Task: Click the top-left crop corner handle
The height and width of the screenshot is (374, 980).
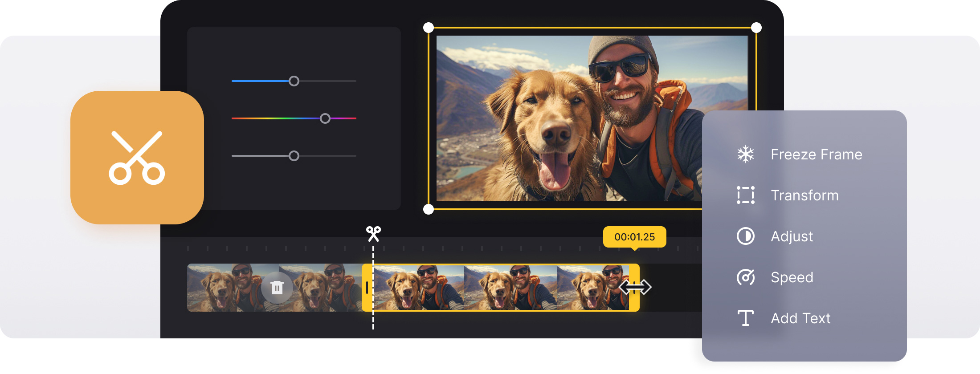Action: click(428, 28)
